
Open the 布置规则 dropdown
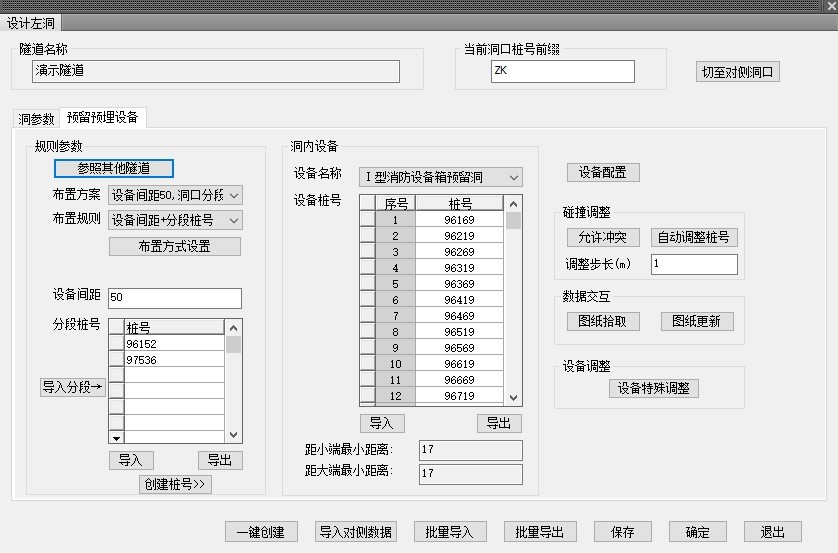pyautogui.click(x=175, y=220)
